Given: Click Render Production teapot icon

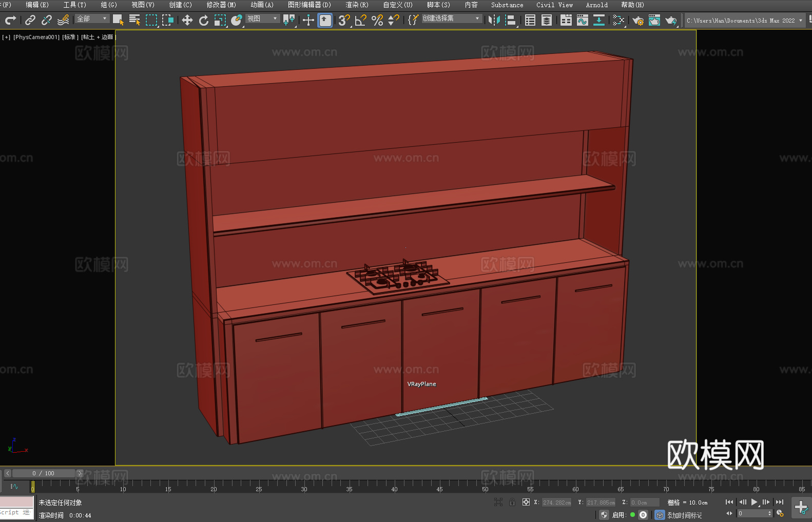Looking at the screenshot, I should pyautogui.click(x=671, y=20).
